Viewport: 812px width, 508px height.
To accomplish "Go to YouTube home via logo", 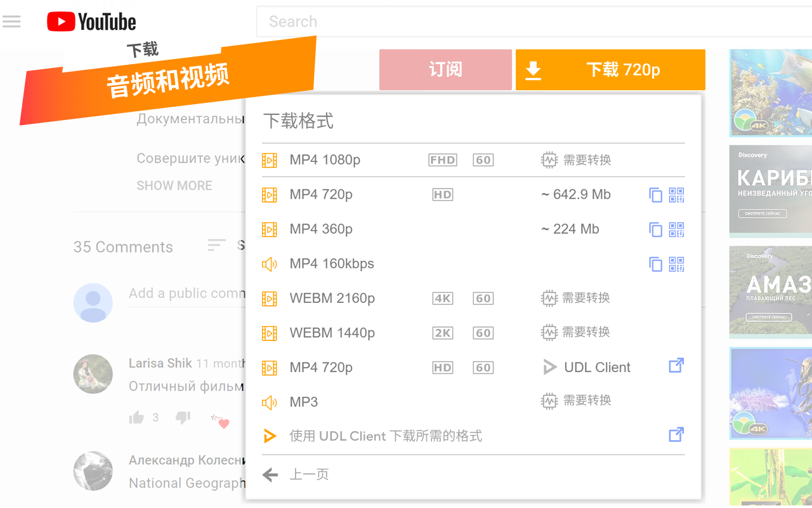I will [x=91, y=22].
